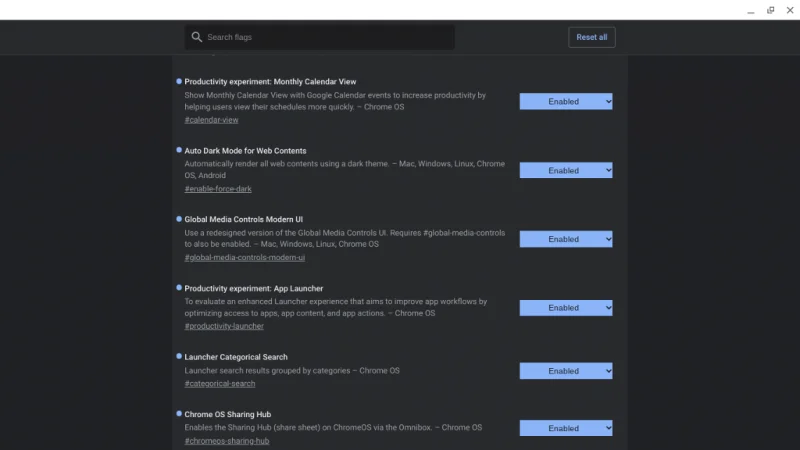Open the #calendar-view link
This screenshot has width=800, height=450.
[x=211, y=120]
